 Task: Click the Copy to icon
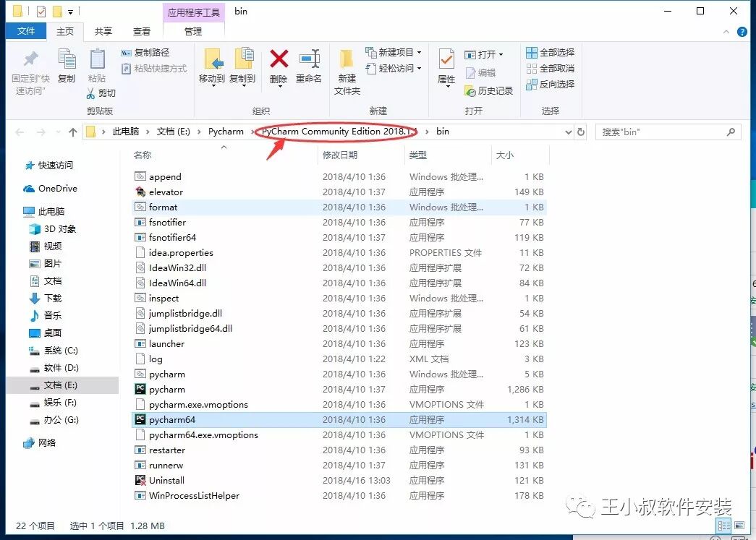pyautogui.click(x=243, y=60)
